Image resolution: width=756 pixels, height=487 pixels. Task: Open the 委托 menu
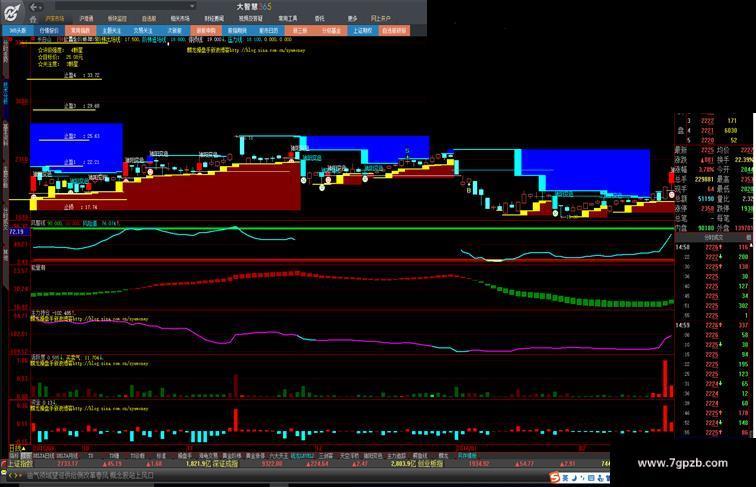320,19
